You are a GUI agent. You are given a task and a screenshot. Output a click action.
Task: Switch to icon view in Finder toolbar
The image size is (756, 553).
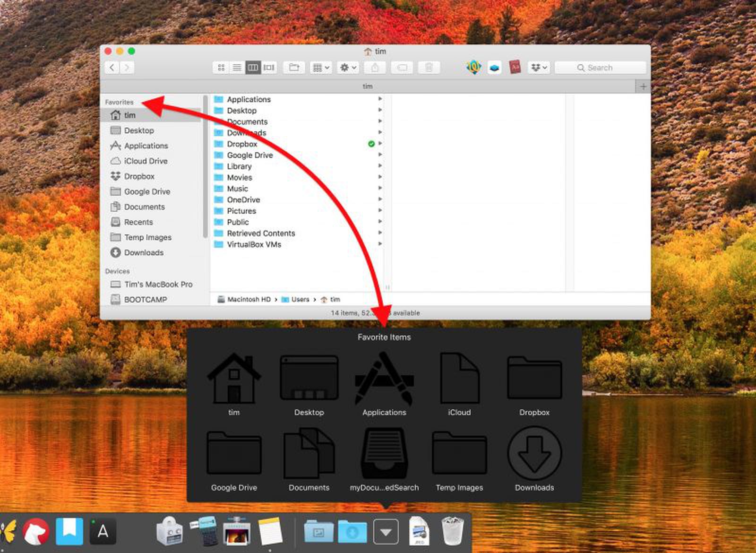click(x=220, y=67)
